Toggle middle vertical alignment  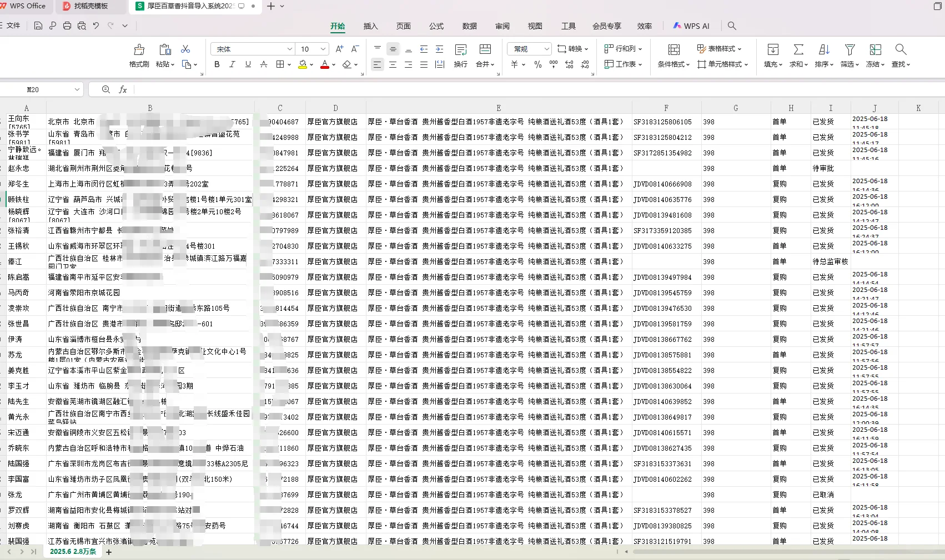point(393,49)
